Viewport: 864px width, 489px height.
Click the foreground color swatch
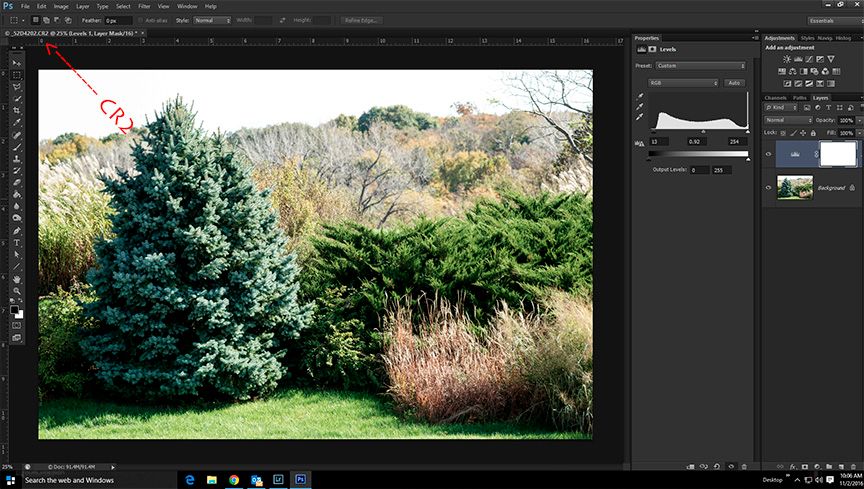(15, 309)
